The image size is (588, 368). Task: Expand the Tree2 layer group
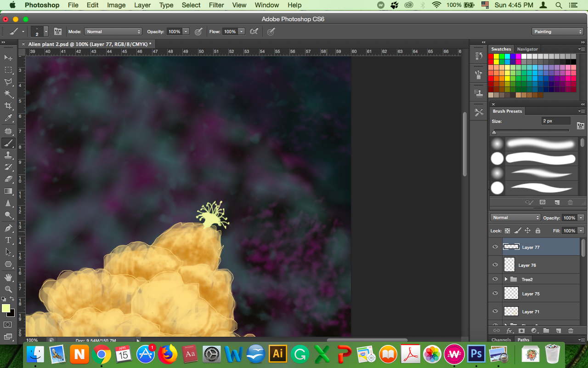point(506,279)
